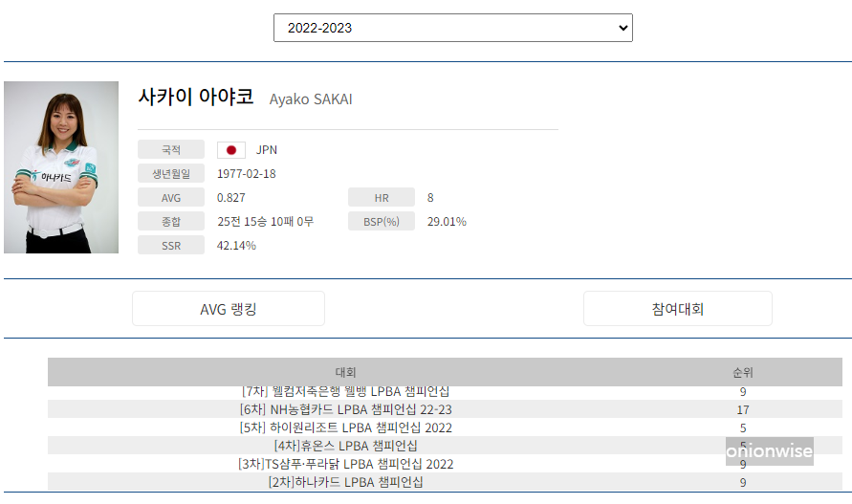Click the Ayako SAKAI English name
852x504 pixels.
click(311, 99)
